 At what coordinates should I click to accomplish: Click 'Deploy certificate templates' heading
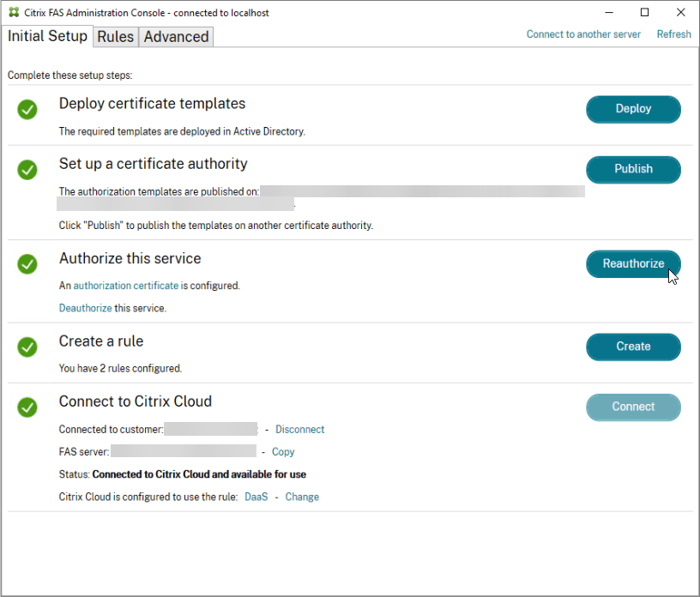click(x=152, y=104)
